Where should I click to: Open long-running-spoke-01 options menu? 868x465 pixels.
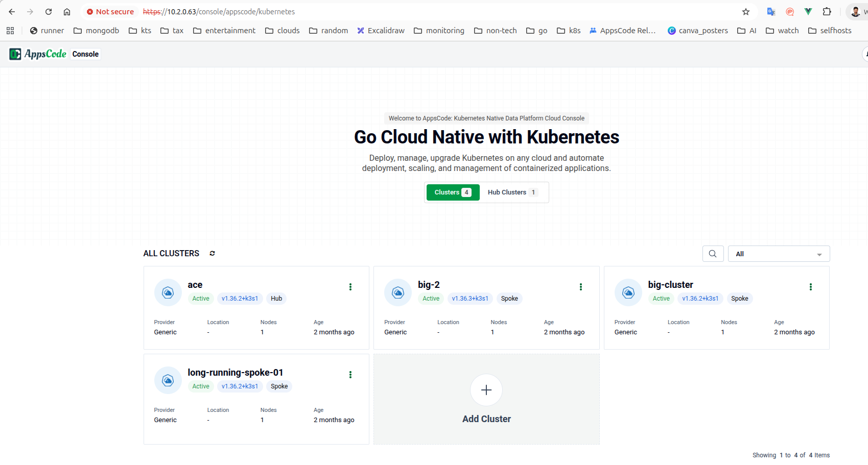350,375
